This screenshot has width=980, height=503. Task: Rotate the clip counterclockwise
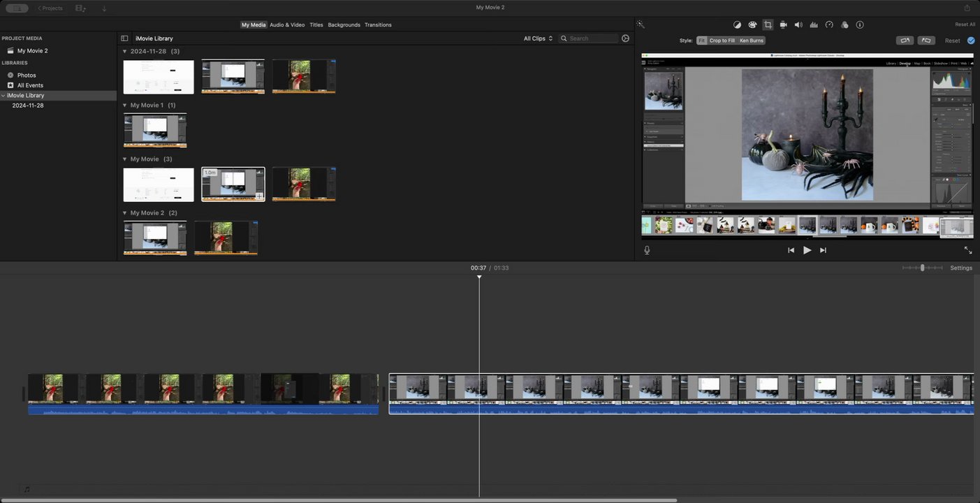905,41
